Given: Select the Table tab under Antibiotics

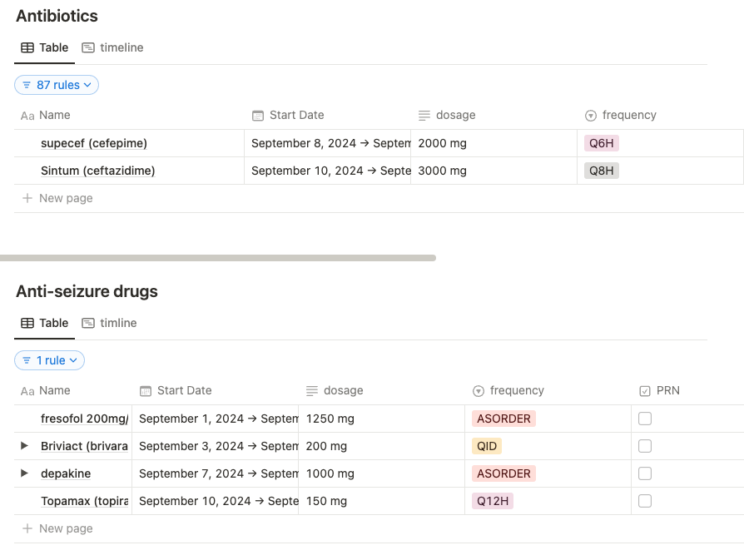Looking at the screenshot, I should point(45,48).
